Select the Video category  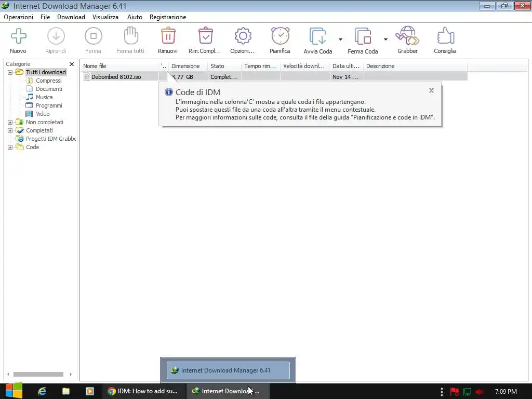tap(43, 114)
